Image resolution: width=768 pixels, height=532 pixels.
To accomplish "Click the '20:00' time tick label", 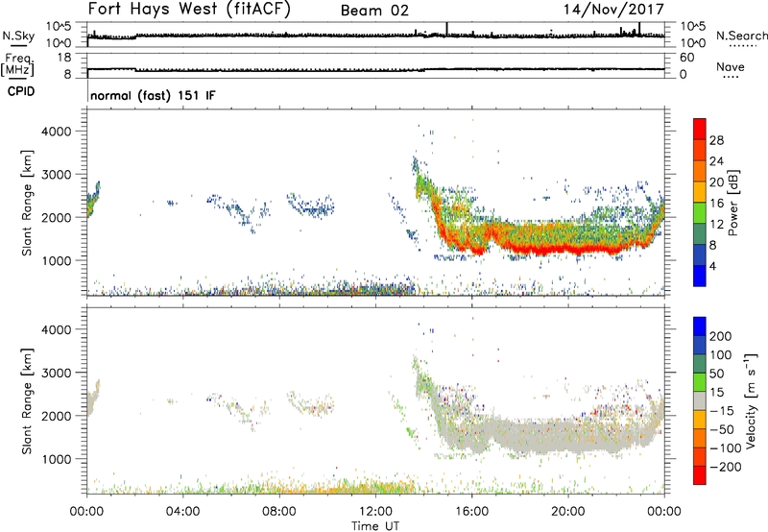I will click(567, 512).
